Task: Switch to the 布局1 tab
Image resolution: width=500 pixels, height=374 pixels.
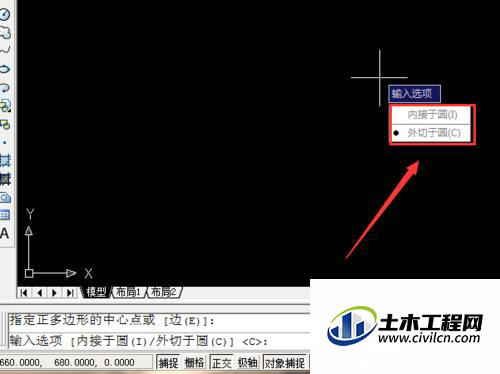Action: pos(128,292)
